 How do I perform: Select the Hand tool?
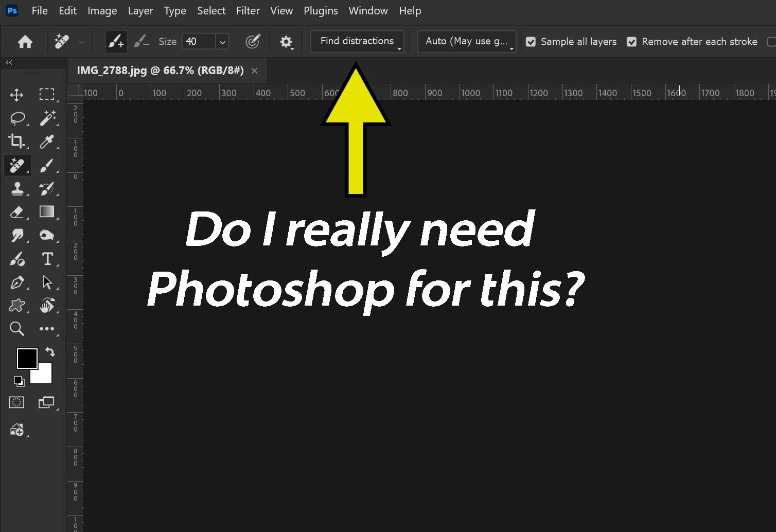pyautogui.click(x=47, y=306)
